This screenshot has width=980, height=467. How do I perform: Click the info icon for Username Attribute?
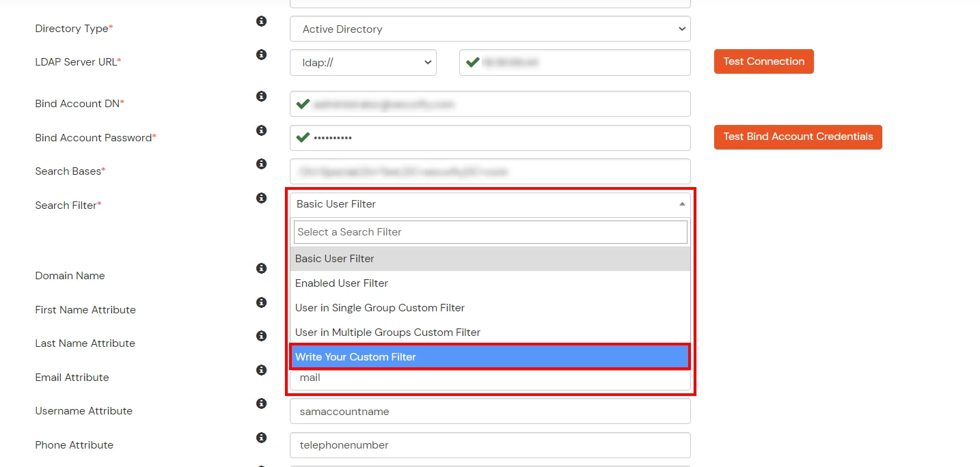261,404
